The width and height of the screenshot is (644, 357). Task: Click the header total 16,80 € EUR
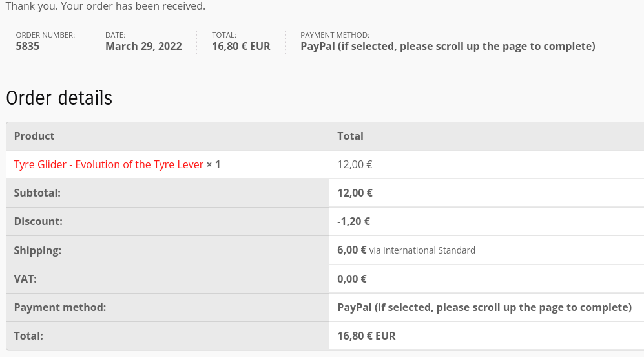point(241,46)
